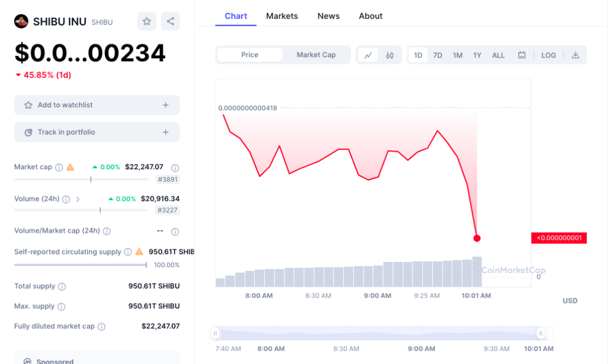Open the News tab
The image size is (608, 364).
[x=328, y=16]
